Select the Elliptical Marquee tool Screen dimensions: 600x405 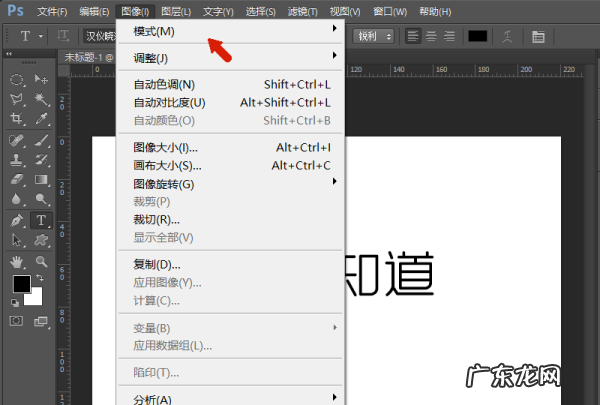pos(17,79)
